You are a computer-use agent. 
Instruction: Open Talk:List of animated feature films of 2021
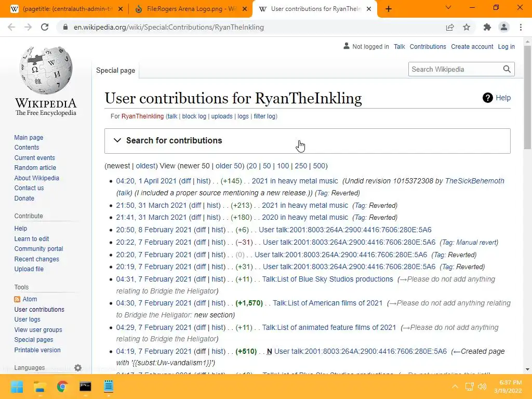tap(329, 328)
